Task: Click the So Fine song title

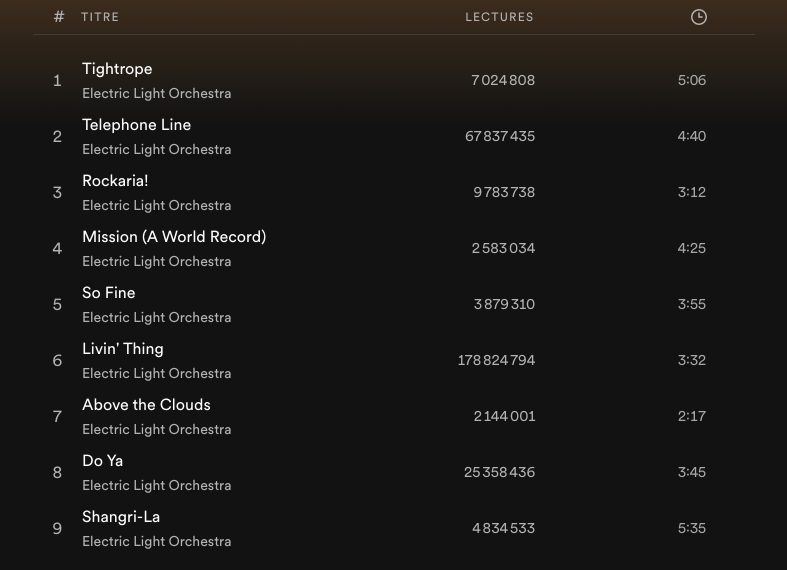Action: (108, 293)
